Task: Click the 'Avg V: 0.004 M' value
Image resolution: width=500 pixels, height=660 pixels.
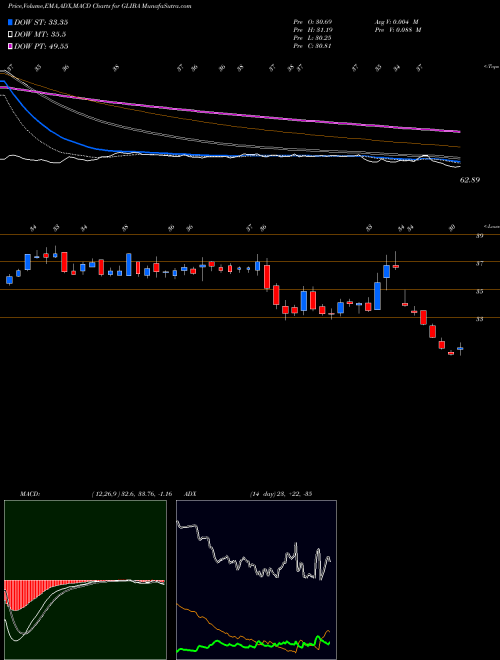Action: point(395,22)
